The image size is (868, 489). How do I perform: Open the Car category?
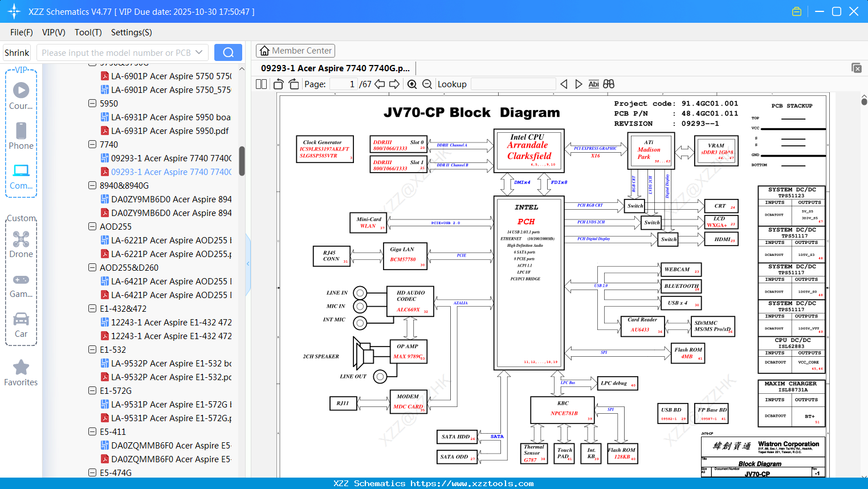tap(21, 319)
